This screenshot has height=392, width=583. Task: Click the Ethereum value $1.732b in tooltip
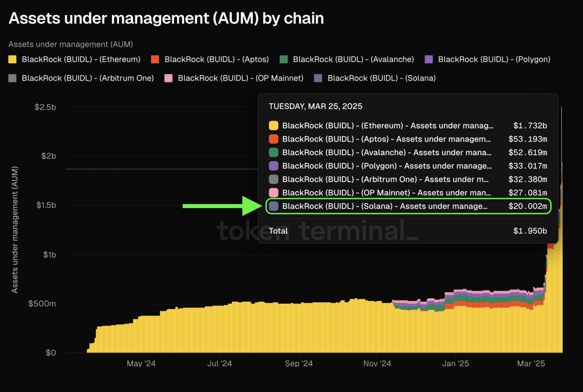click(x=530, y=126)
